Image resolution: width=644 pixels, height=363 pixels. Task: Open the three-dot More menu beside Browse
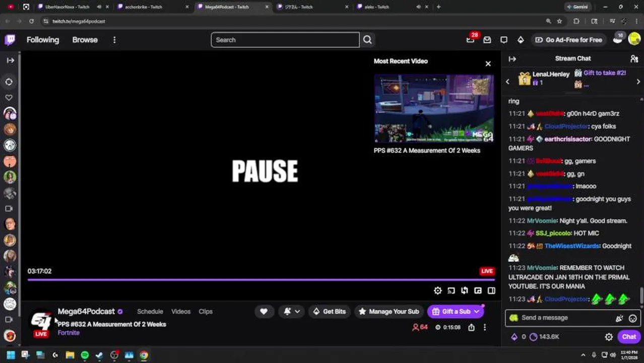(x=114, y=40)
